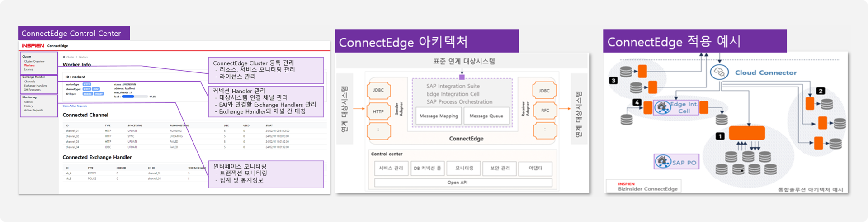Click the QUEUED column header
This screenshot has width=868, height=222.
[x=121, y=168]
